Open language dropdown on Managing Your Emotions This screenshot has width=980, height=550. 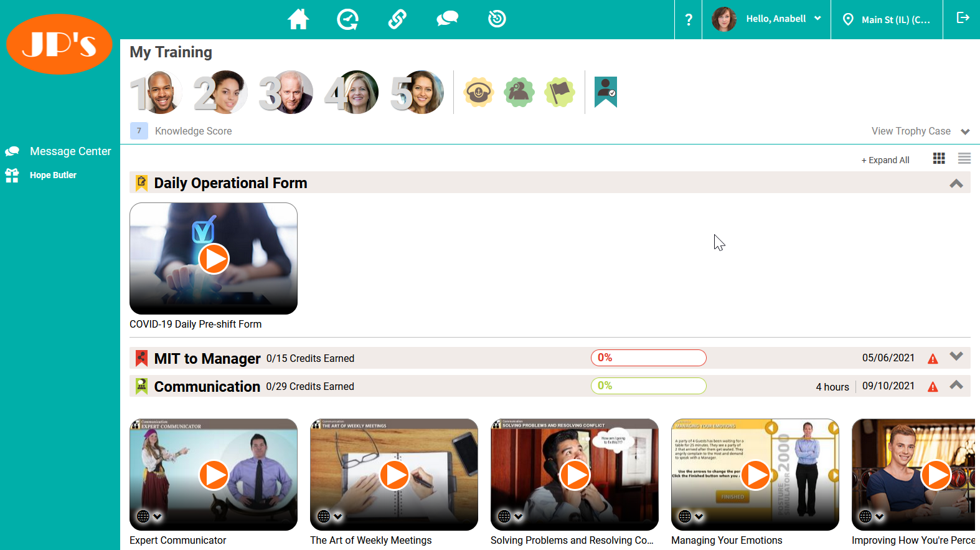tap(691, 516)
